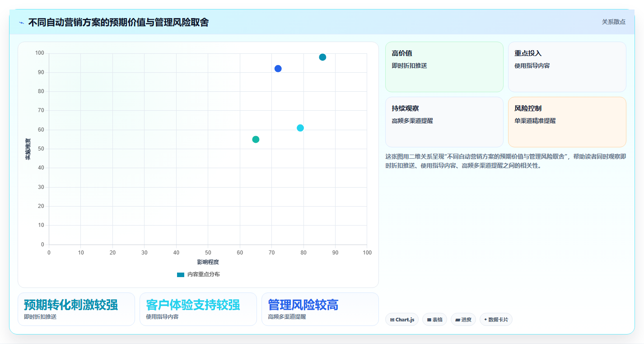Open the 风险控制 card

coord(567,122)
